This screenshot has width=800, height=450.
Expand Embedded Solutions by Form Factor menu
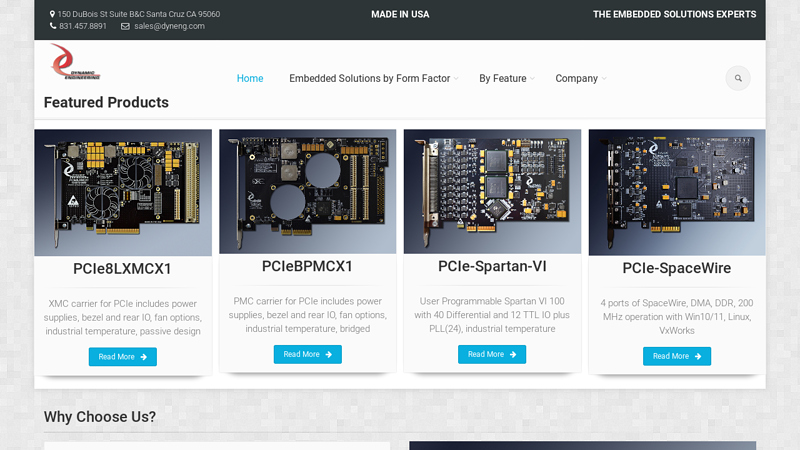tap(374, 79)
